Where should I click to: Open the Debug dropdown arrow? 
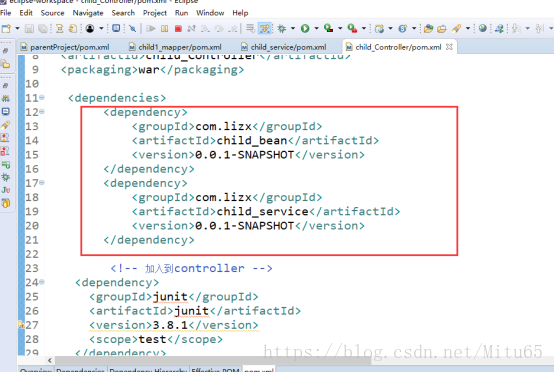tap(293, 29)
